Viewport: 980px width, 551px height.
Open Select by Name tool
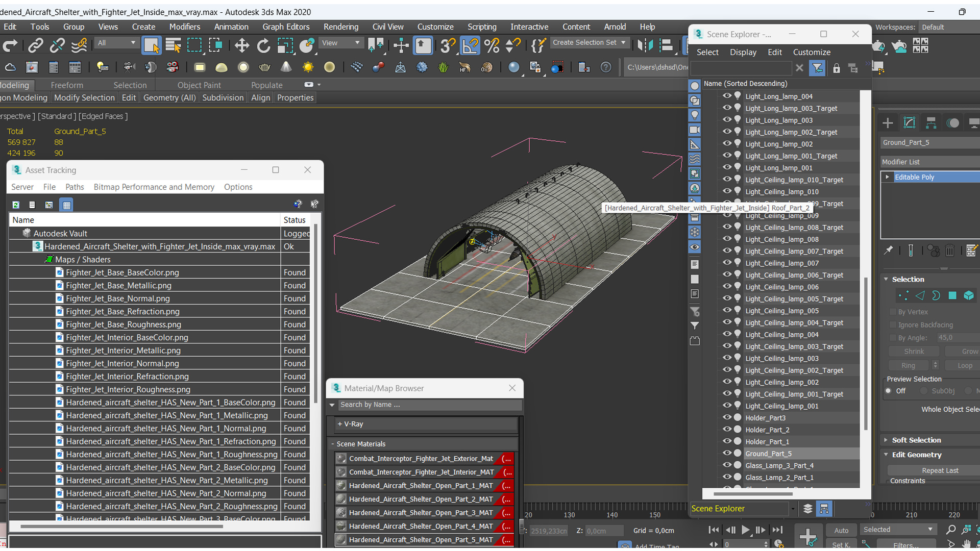click(x=173, y=46)
